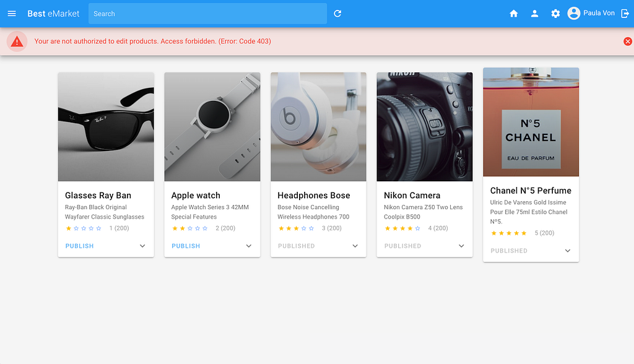Go to the home page icon
Image resolution: width=634 pixels, height=364 pixels.
coord(513,14)
